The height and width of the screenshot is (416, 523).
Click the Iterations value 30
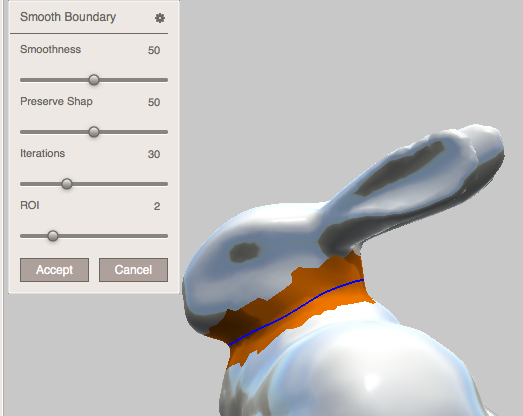click(x=154, y=154)
